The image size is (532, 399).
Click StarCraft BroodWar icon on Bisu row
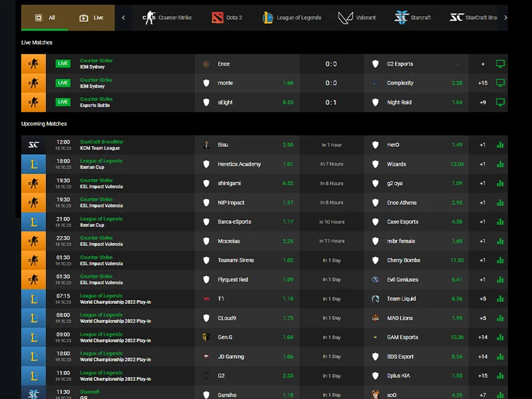click(x=34, y=145)
